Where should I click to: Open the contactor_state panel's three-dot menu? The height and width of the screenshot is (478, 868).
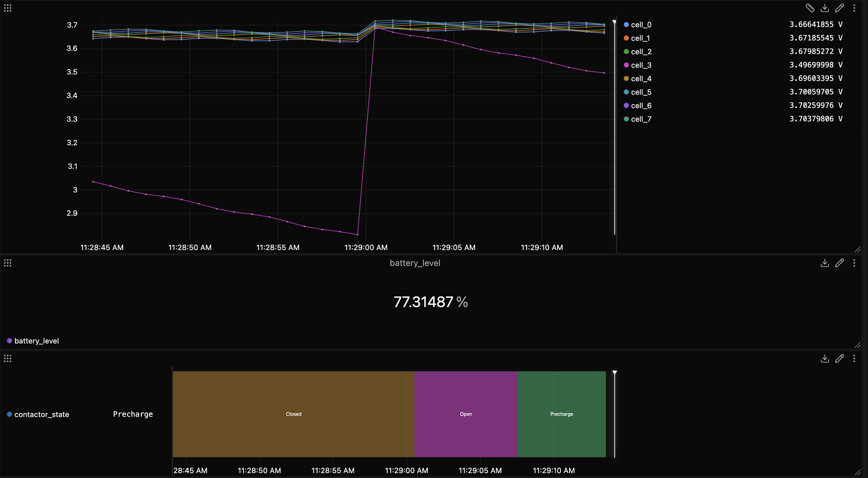point(854,358)
